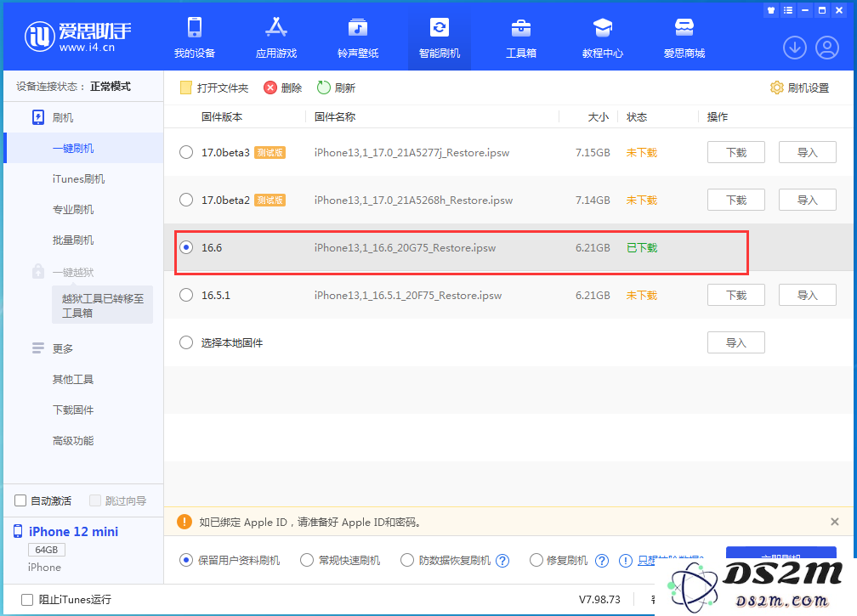Switch to 智能刷机 tab
The height and width of the screenshot is (616, 857).
[440, 37]
